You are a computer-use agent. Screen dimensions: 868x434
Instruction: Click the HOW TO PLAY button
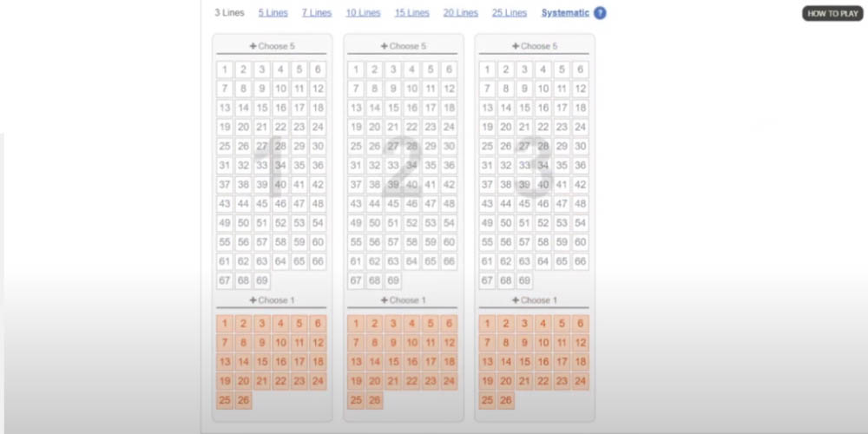[x=832, y=13]
